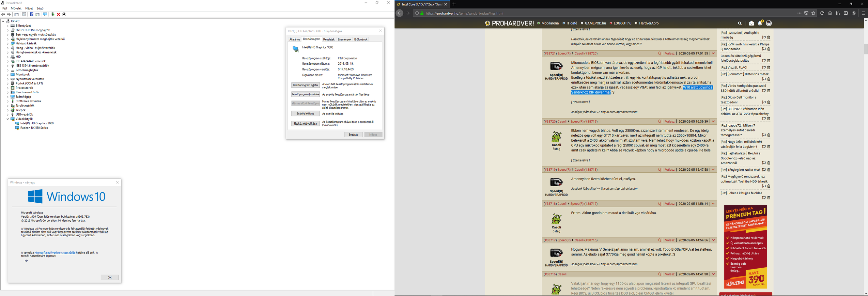Screen dimensions: 868x296
Task: Open the Művelet menu
Action: tap(16, 8)
